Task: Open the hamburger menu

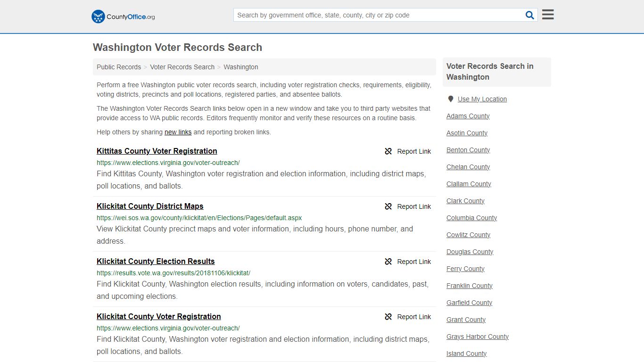Action: (548, 15)
